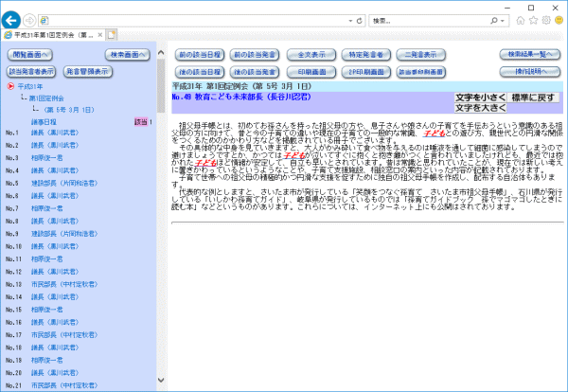Click the 二発言表示 button

[421, 55]
